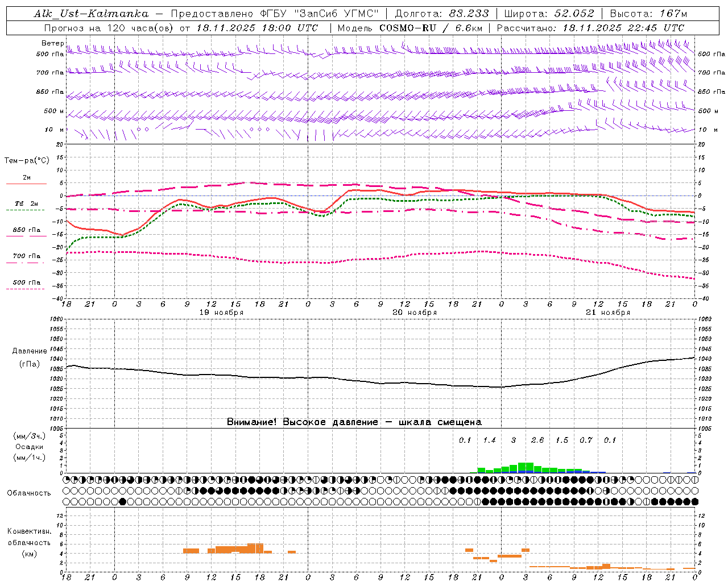Click the (мм/3ч.) precipitation unit label

click(29, 436)
